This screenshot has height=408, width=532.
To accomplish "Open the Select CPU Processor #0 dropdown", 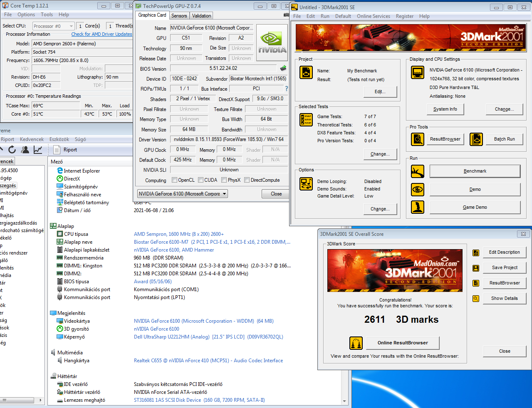I will coord(53,26).
